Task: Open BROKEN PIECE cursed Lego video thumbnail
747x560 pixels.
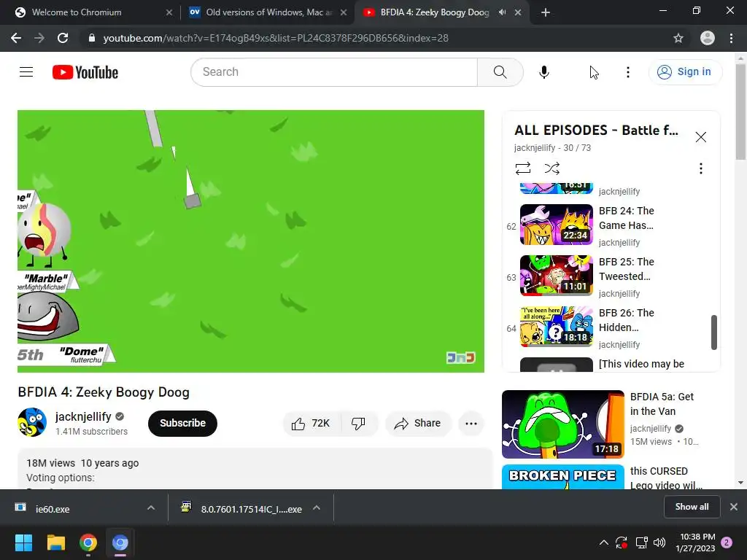Action: coord(562,477)
